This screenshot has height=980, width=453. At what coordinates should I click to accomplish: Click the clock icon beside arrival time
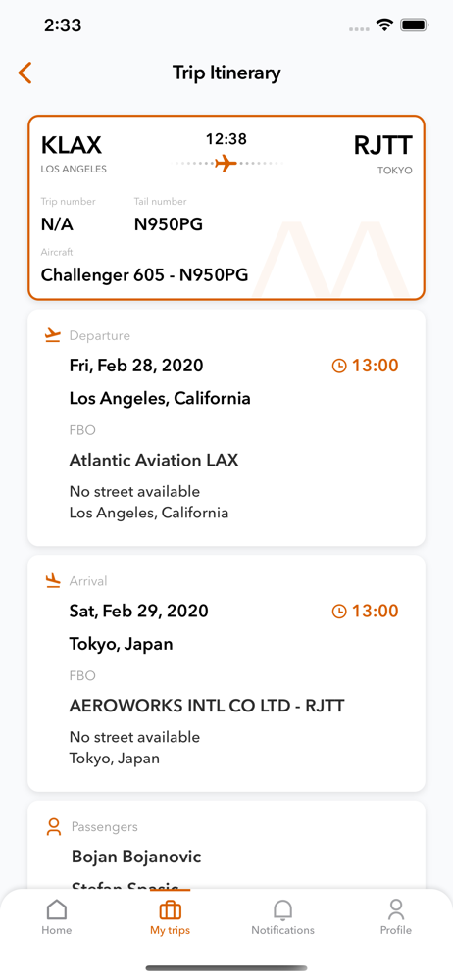[x=339, y=612]
